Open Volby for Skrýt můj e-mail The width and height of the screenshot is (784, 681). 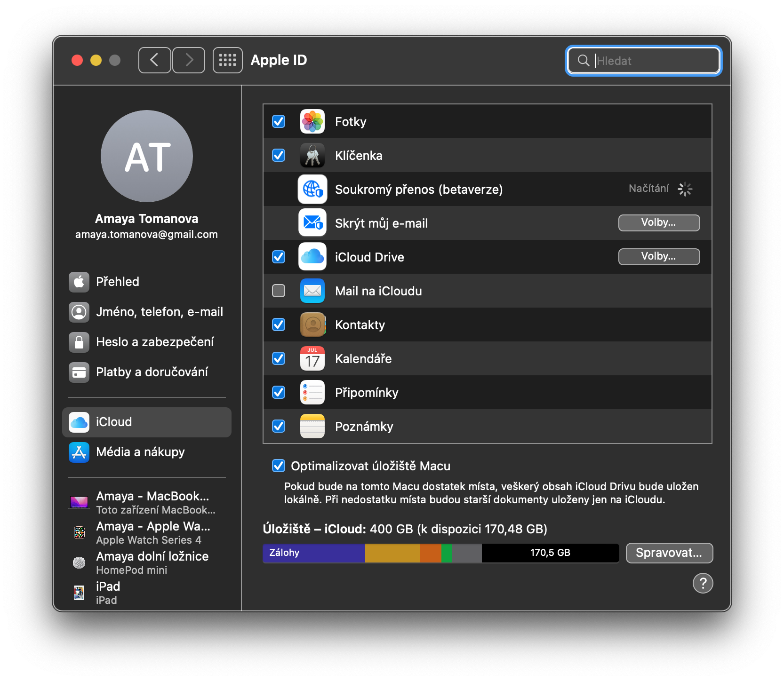pyautogui.click(x=659, y=223)
